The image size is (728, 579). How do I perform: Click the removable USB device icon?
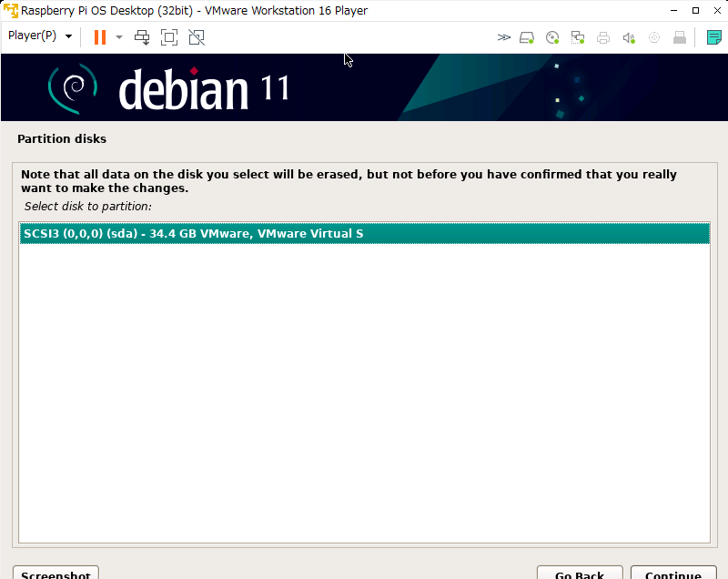coord(680,37)
